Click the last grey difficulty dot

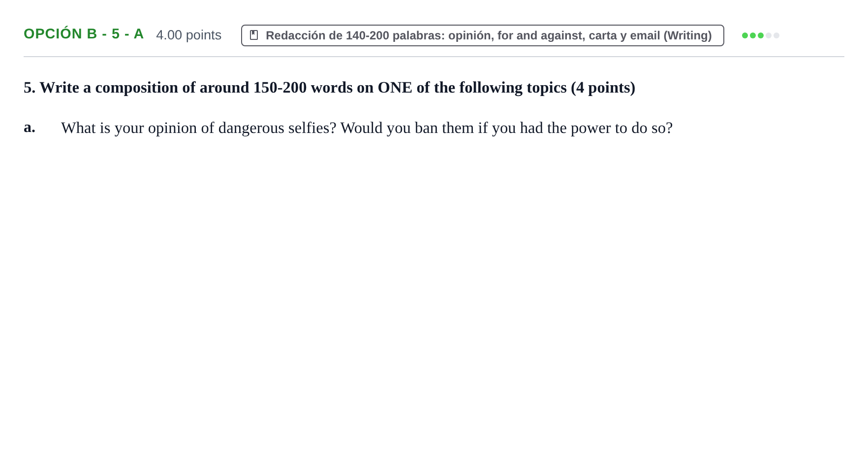click(776, 35)
